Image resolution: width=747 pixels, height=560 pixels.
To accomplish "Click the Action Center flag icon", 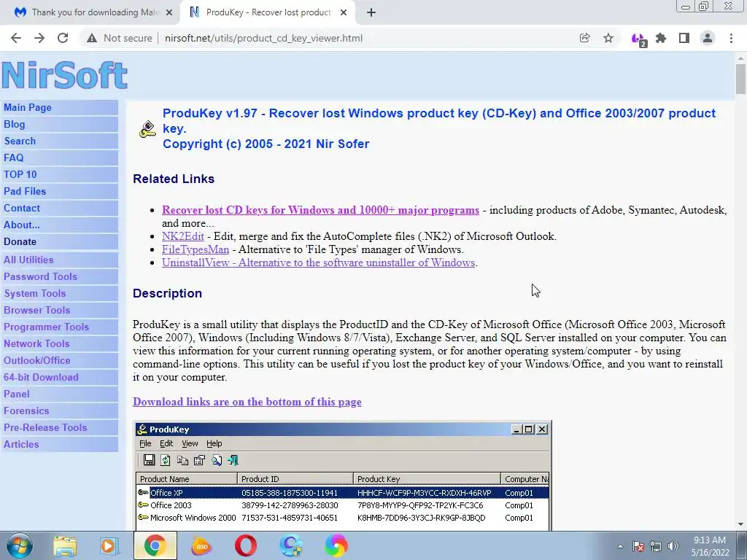I will 638,546.
